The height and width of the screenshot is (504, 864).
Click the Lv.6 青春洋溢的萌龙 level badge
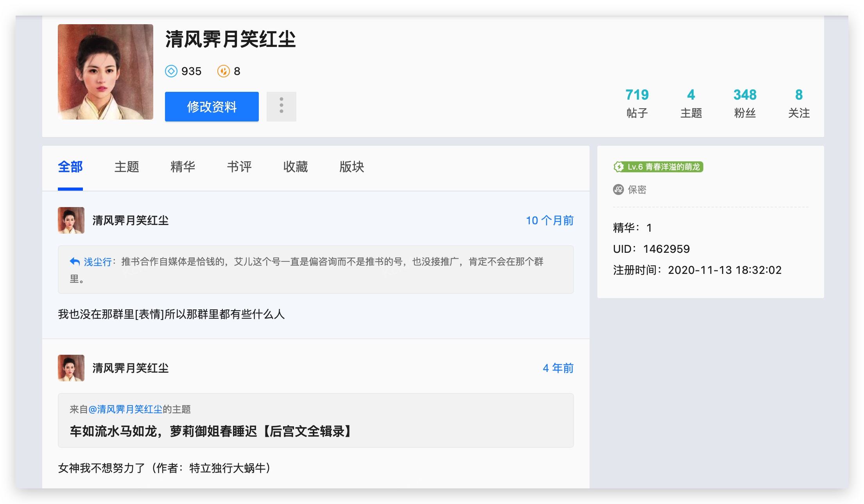(658, 167)
